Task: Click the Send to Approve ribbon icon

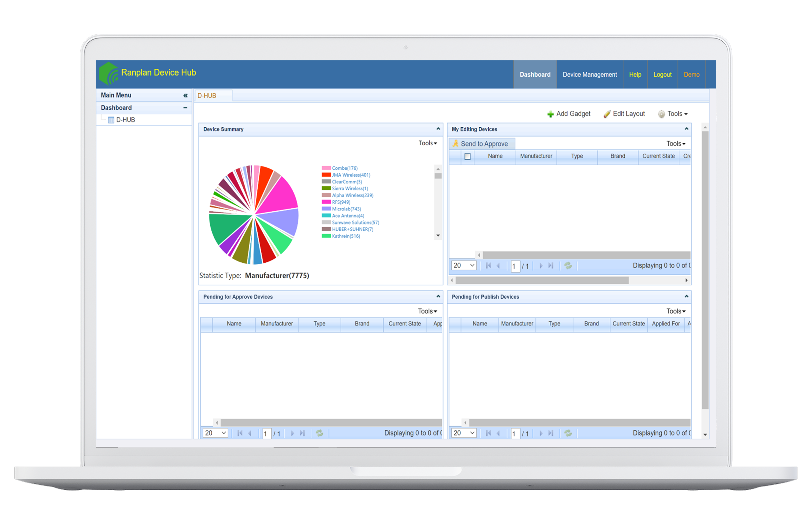Action: pos(455,144)
